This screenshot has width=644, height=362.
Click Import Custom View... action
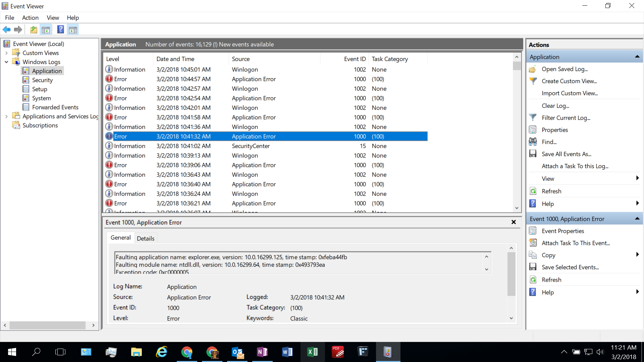(x=570, y=93)
